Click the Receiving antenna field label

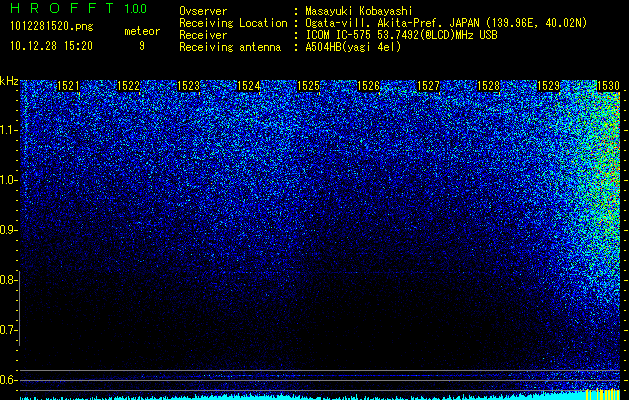[230, 47]
